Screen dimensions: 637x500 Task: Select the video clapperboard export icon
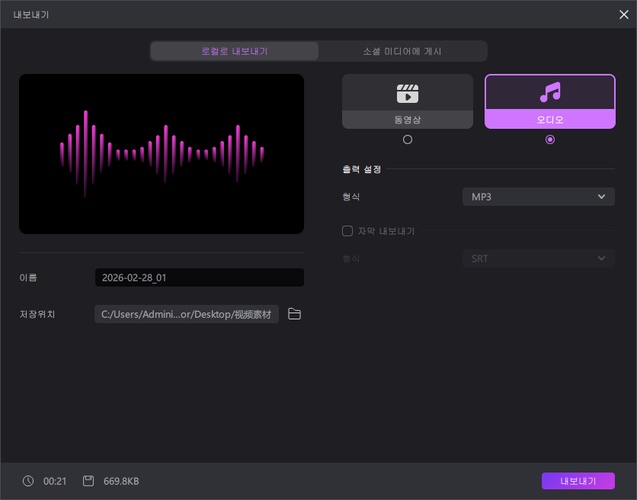pyautogui.click(x=407, y=94)
